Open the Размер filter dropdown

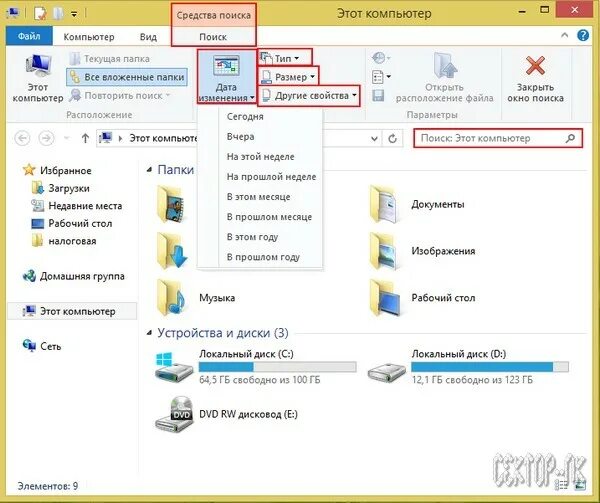click(x=288, y=77)
